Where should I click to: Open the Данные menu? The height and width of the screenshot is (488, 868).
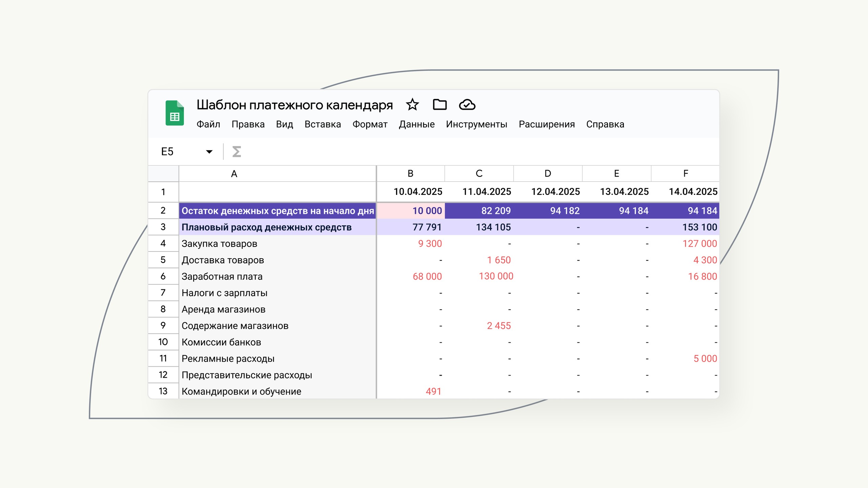416,124
